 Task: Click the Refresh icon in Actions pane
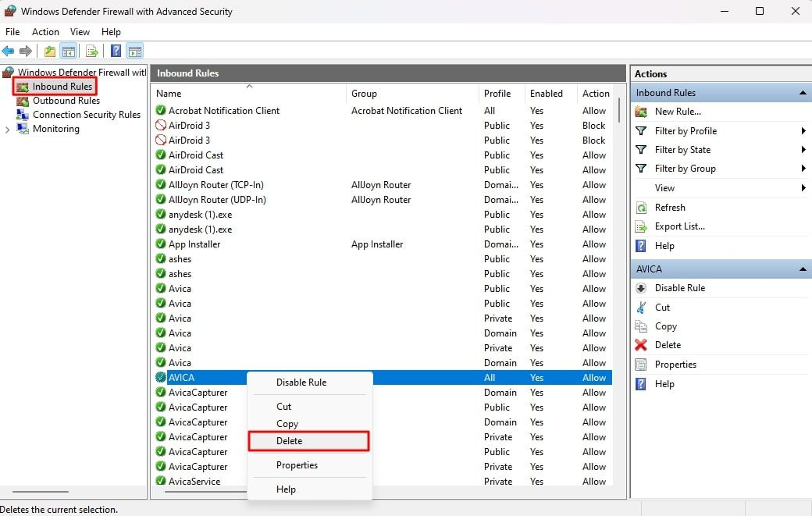(641, 208)
